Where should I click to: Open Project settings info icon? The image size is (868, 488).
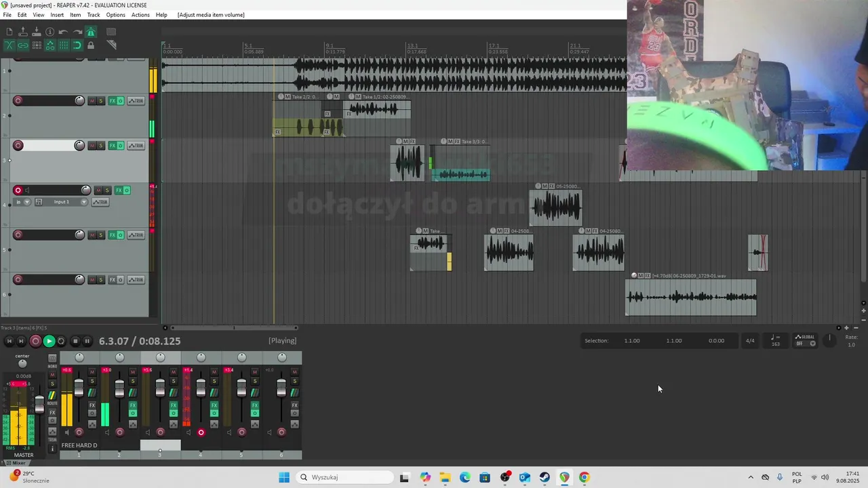(50, 32)
